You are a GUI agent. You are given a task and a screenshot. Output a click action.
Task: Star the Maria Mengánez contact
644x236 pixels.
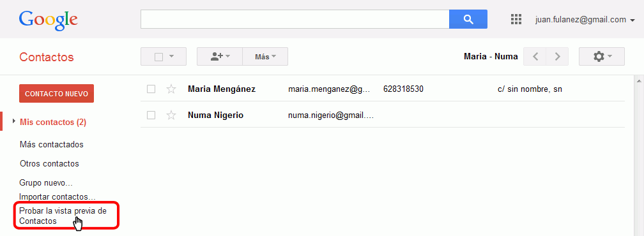(x=171, y=89)
